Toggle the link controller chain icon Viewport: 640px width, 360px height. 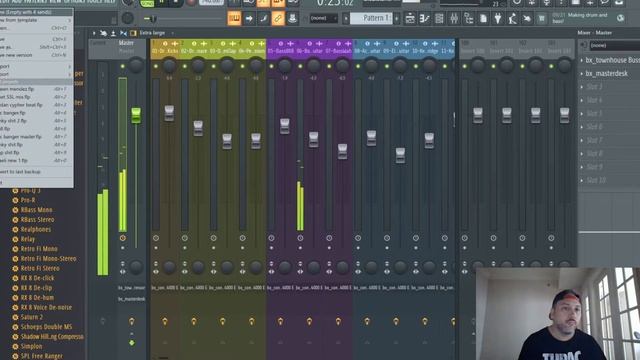click(x=278, y=18)
